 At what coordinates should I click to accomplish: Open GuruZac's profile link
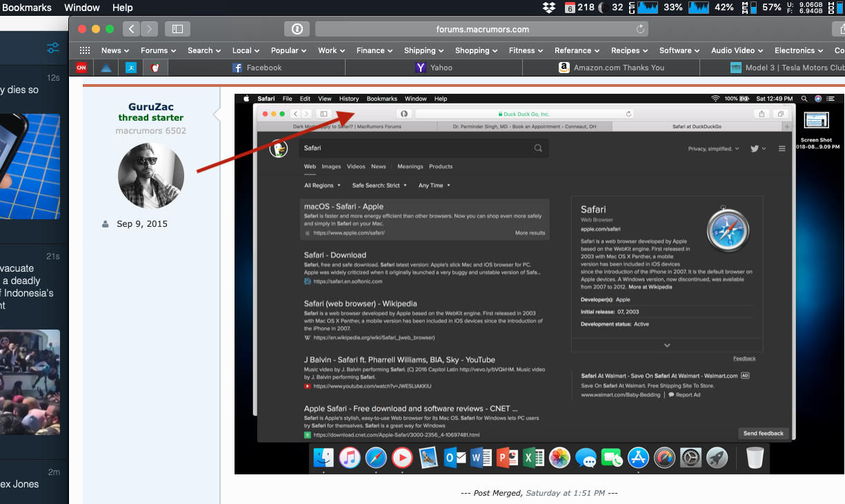coord(151,107)
